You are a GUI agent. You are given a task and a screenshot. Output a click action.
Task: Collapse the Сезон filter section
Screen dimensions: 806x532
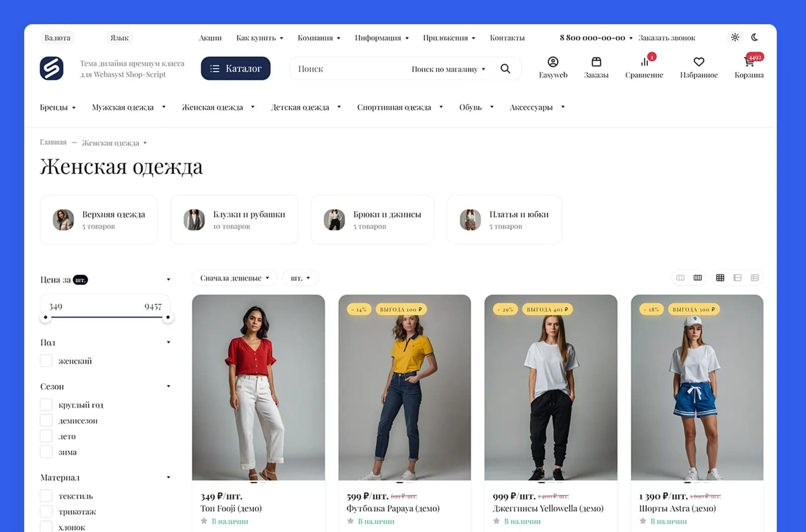click(x=168, y=386)
